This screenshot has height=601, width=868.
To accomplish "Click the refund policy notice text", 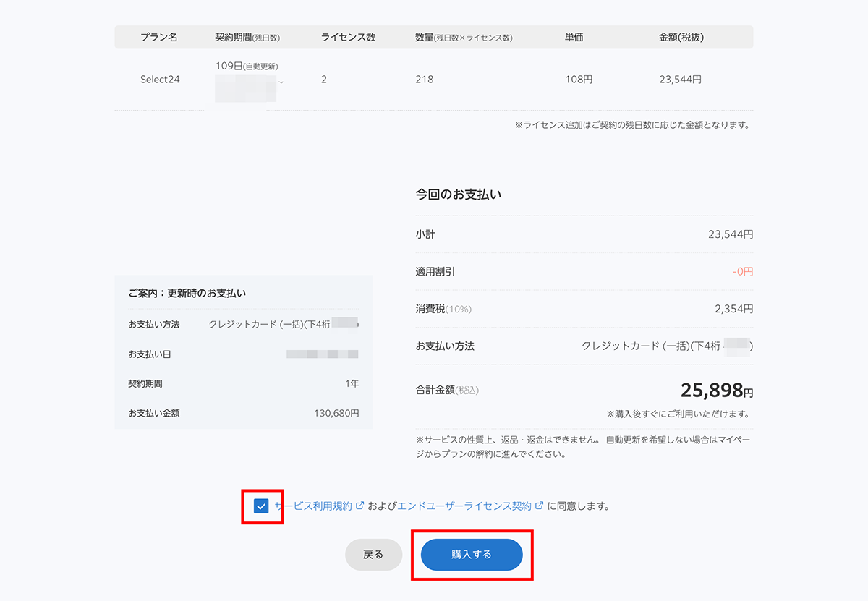I will point(584,447).
